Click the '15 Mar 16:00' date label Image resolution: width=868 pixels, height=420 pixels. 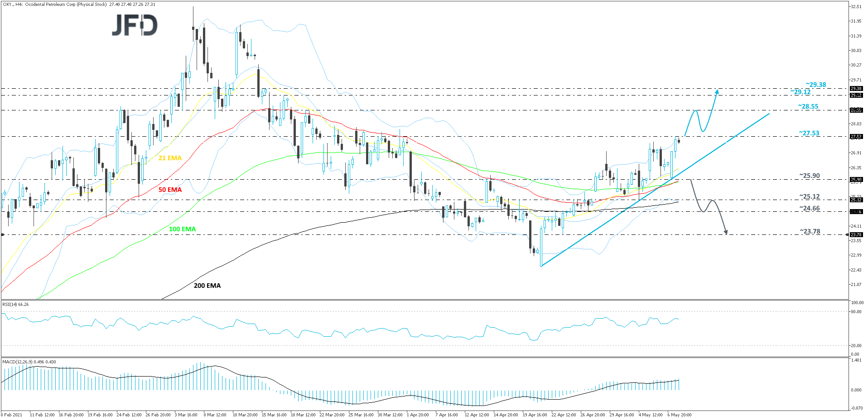tap(274, 415)
